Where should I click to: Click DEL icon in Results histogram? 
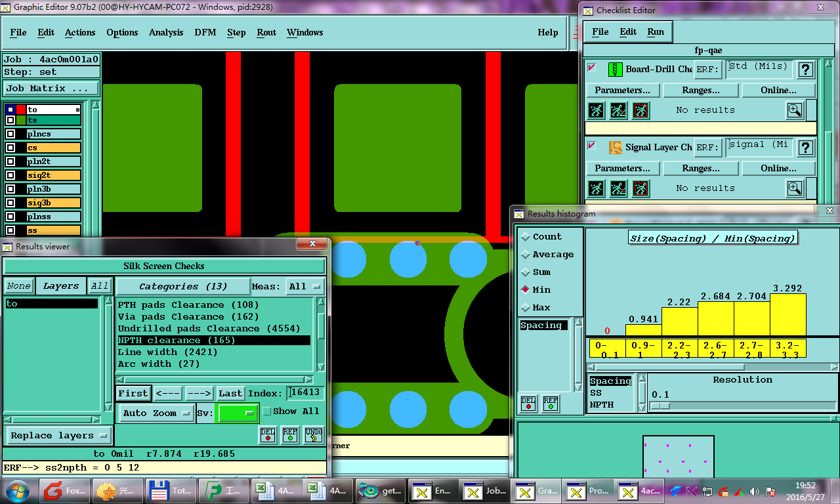pos(528,404)
